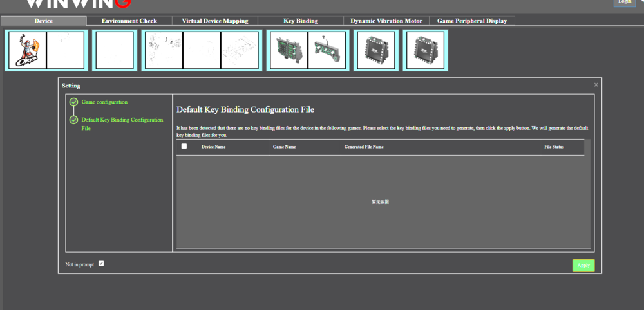This screenshot has width=644, height=310.
Task: Select the Game configuration step
Action: pyautogui.click(x=104, y=102)
